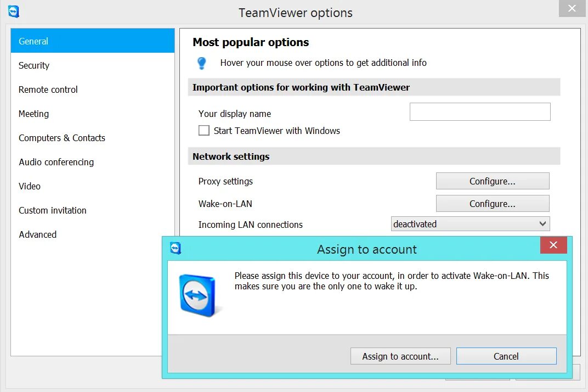Image resolution: width=588 pixels, height=392 pixels.
Task: Close the Assign to account dialog
Action: (x=553, y=245)
